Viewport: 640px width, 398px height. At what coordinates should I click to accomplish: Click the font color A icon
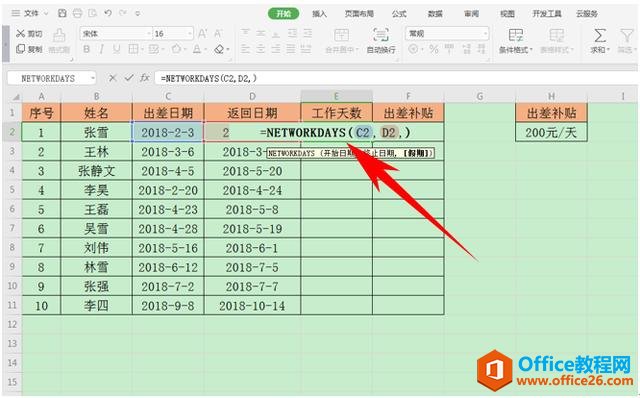coord(197,49)
